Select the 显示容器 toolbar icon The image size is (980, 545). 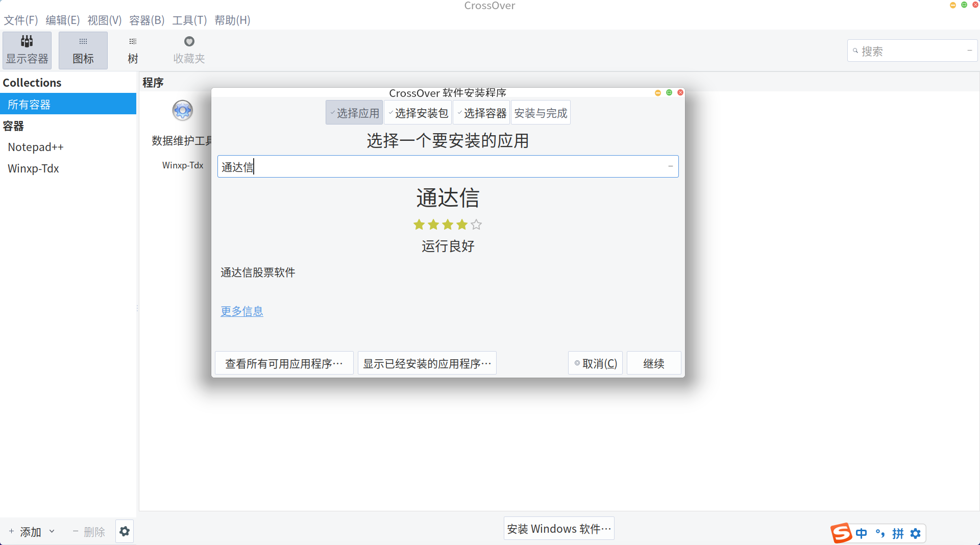click(27, 49)
